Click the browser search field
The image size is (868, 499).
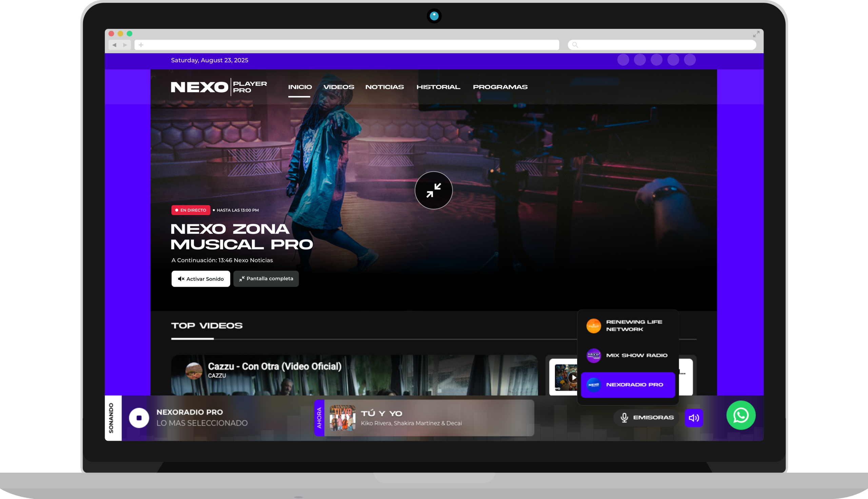(662, 45)
